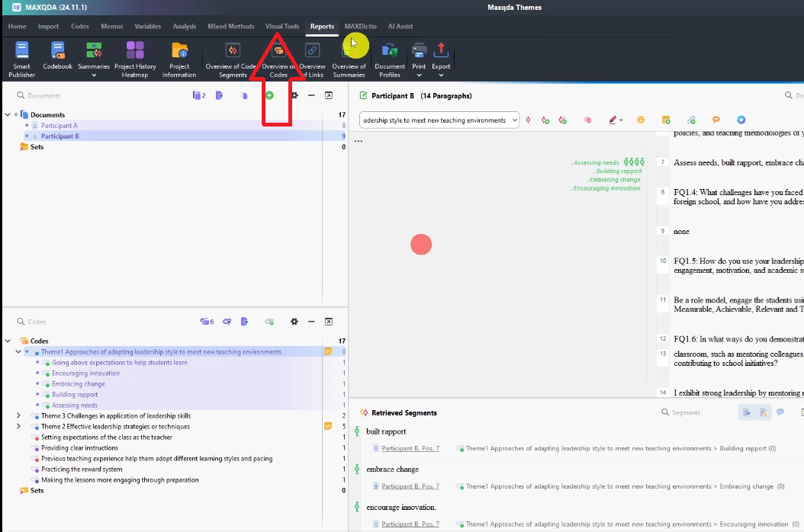
Task: Collapse the Theme1 Approaches code
Action: pyautogui.click(x=18, y=352)
